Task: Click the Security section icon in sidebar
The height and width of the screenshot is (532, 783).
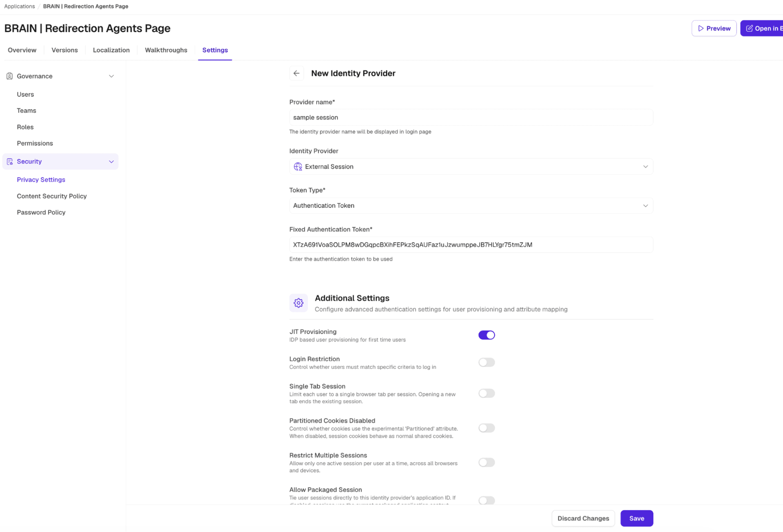Action: (x=10, y=162)
